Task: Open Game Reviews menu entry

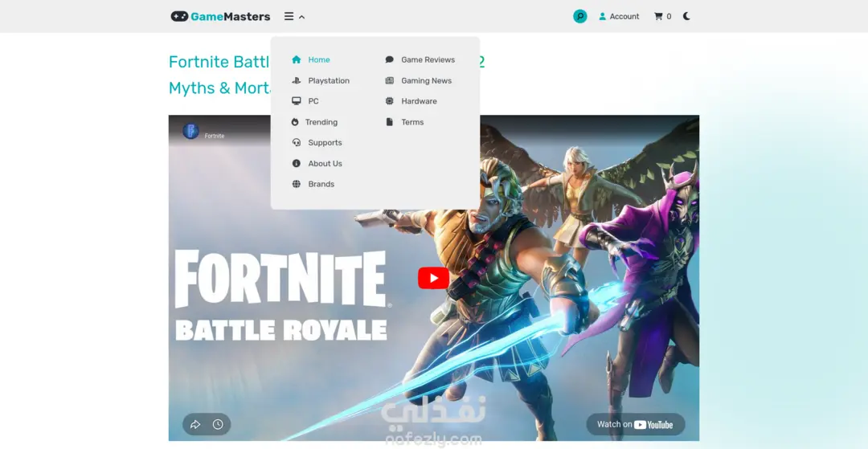Action: click(428, 59)
